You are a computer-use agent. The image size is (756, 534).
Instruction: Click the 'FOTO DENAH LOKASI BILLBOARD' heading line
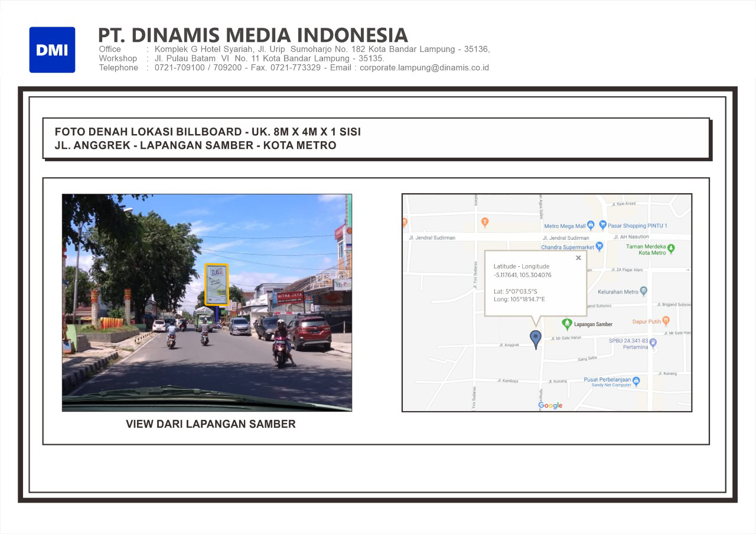207,132
